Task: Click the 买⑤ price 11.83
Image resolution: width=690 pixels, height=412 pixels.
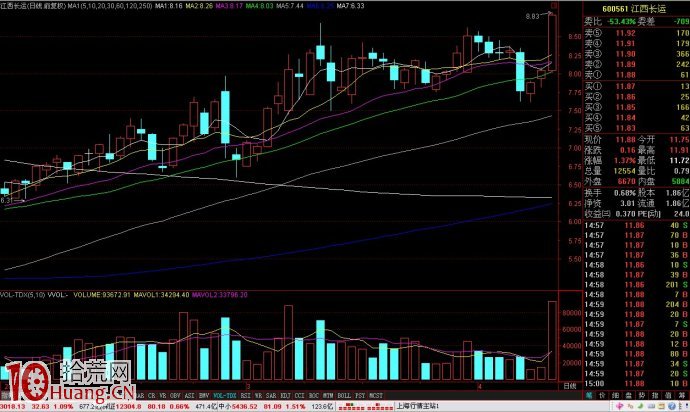Action: click(x=625, y=129)
